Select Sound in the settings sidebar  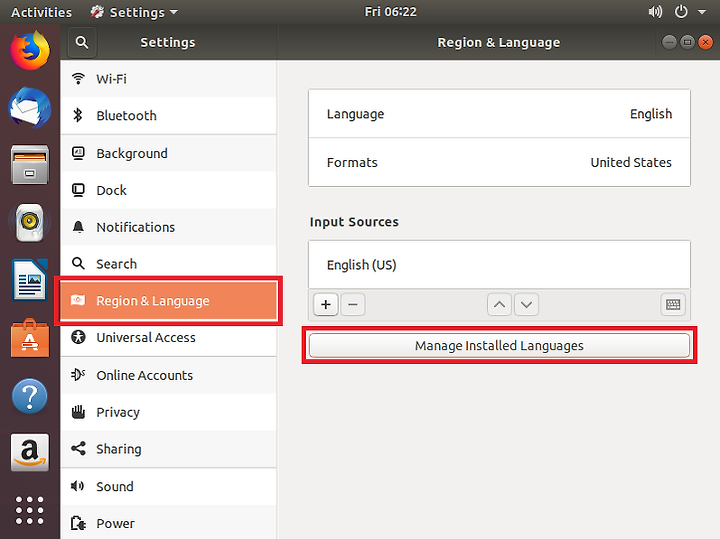click(x=169, y=487)
